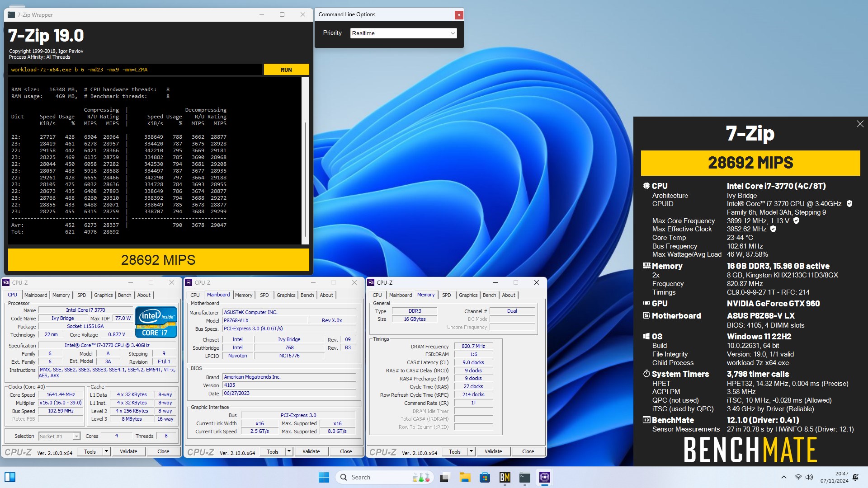This screenshot has width=868, height=488.
Task: Click the CPU-Z icon in Mainboard window title
Action: (189, 282)
